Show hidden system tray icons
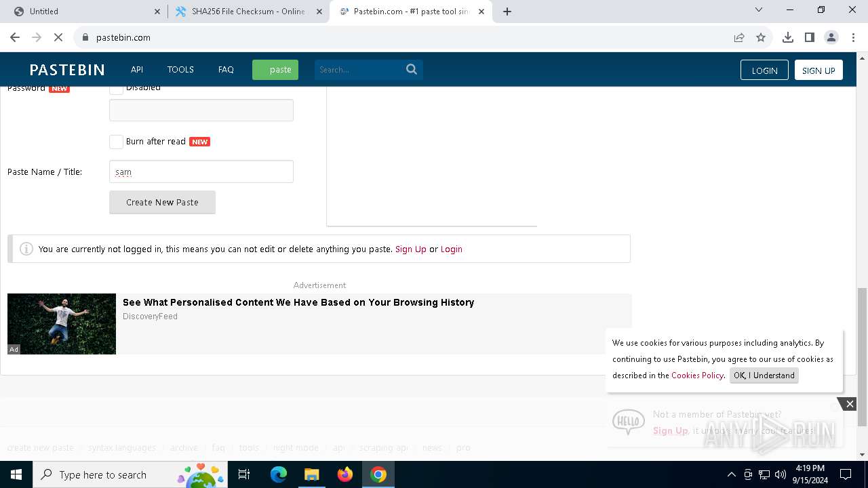This screenshot has width=868, height=488. (x=731, y=474)
